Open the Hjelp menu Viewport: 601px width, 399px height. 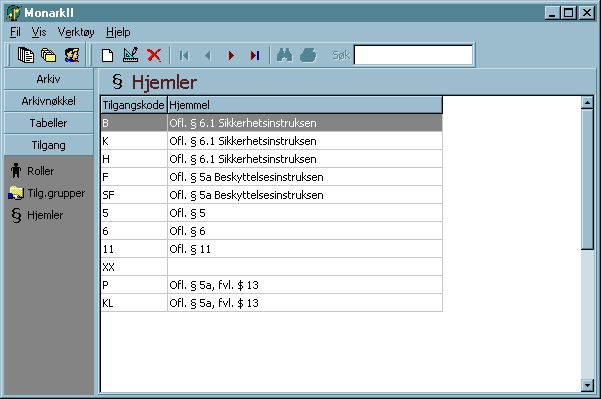118,32
